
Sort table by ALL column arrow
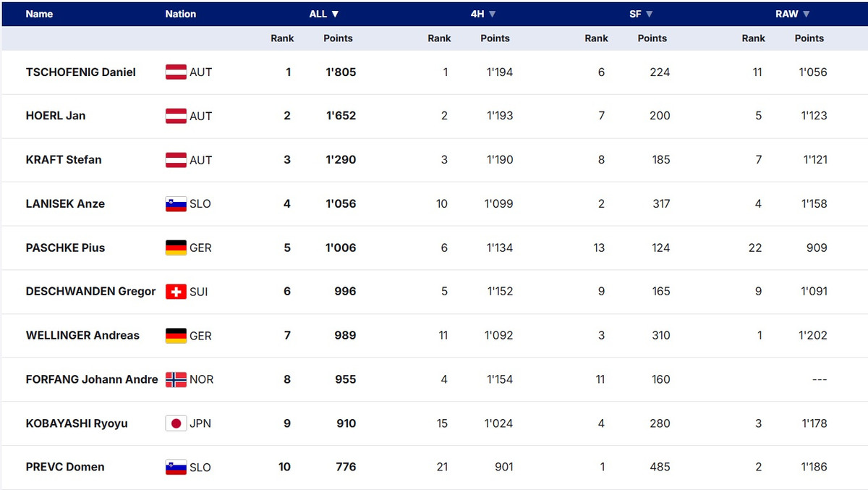point(335,14)
